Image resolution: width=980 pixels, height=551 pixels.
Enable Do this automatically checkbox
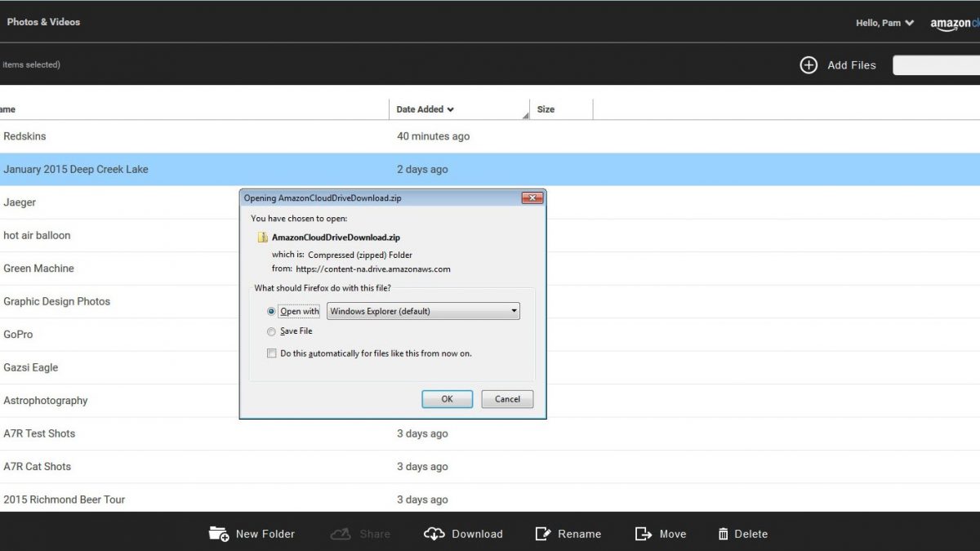point(272,353)
